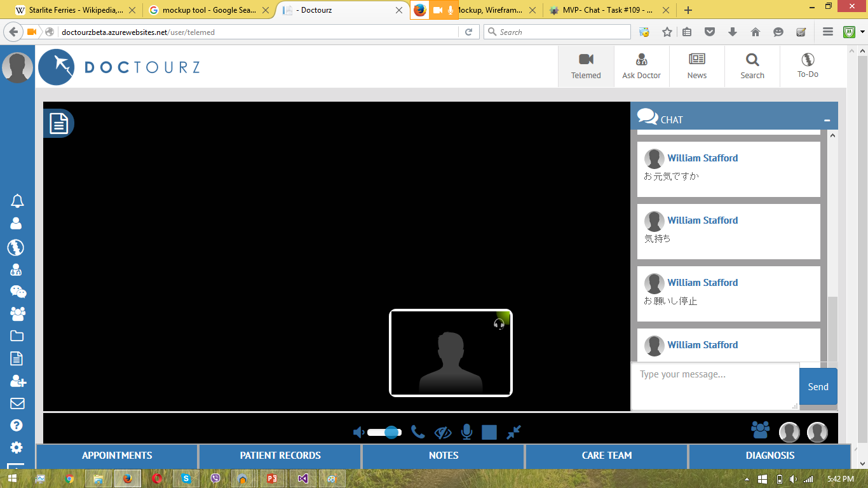Open the document panel icon over video
The width and height of the screenshot is (868, 488).
[58, 123]
